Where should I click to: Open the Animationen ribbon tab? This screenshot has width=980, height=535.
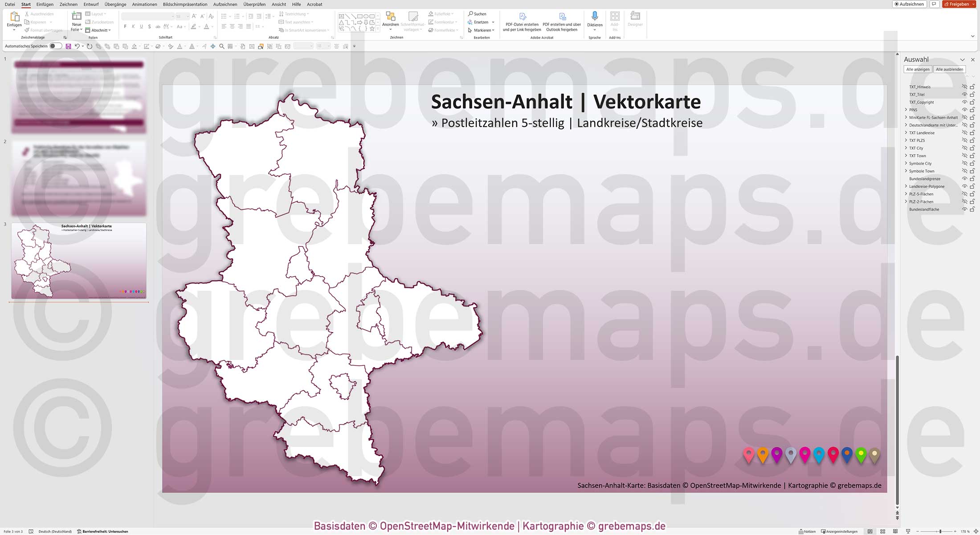(144, 4)
